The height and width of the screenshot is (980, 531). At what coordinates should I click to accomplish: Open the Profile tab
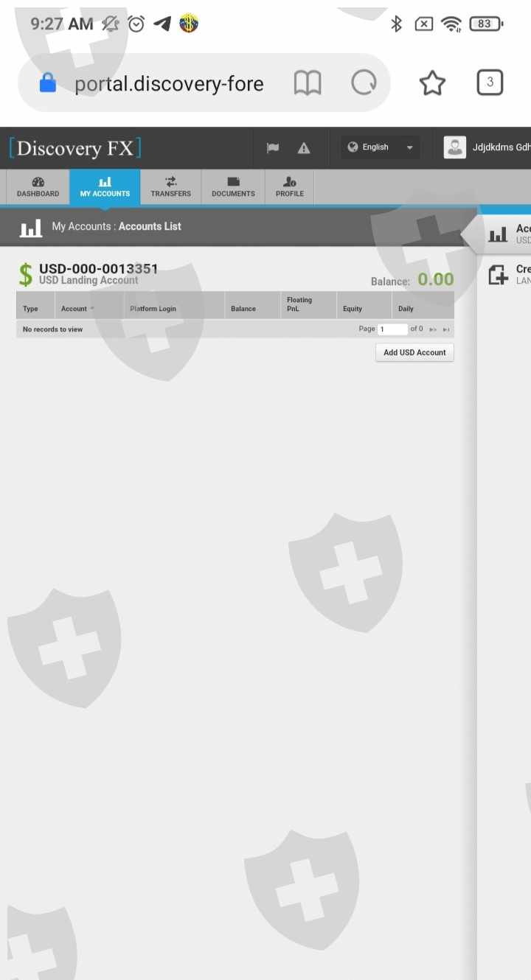point(290,187)
